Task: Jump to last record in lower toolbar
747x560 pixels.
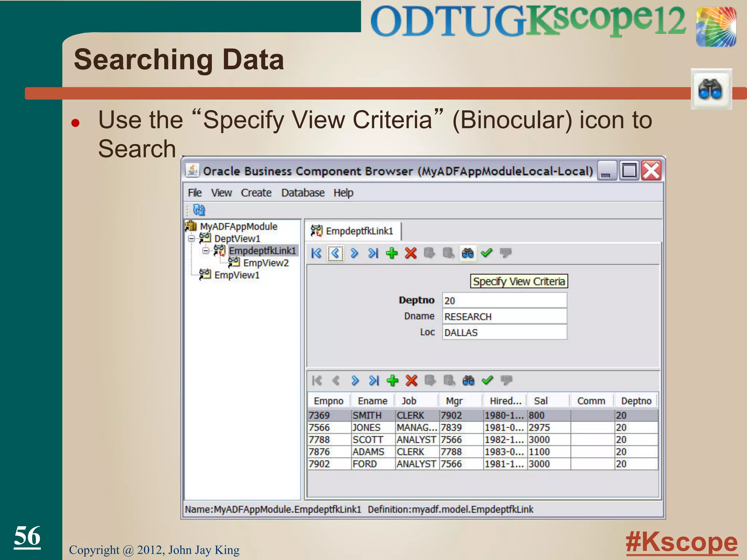Action: pos(374,381)
